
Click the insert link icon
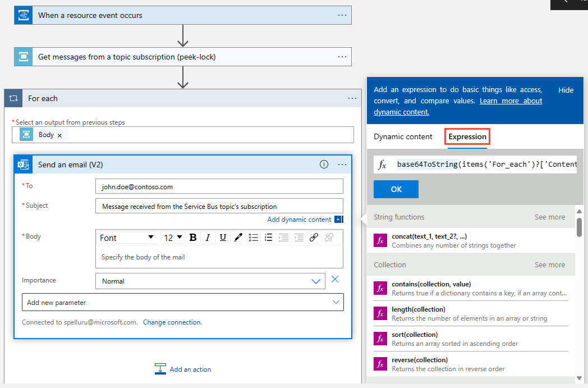(314, 238)
